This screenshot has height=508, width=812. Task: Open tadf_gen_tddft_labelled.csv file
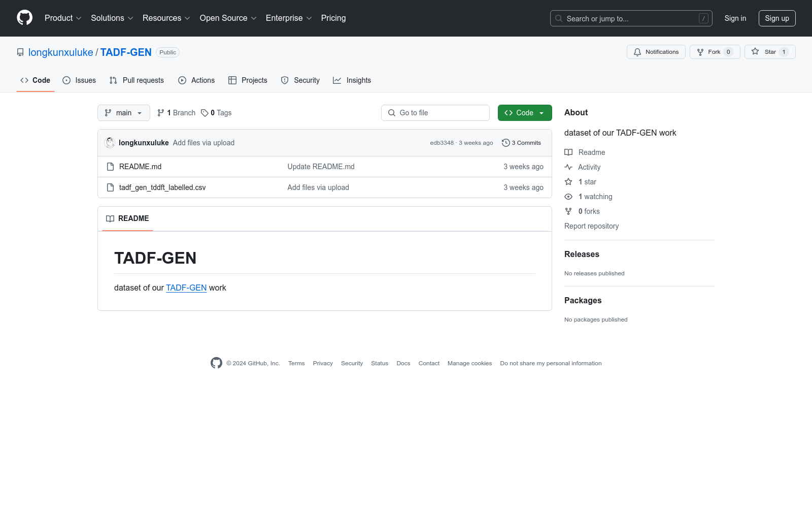[x=162, y=187]
